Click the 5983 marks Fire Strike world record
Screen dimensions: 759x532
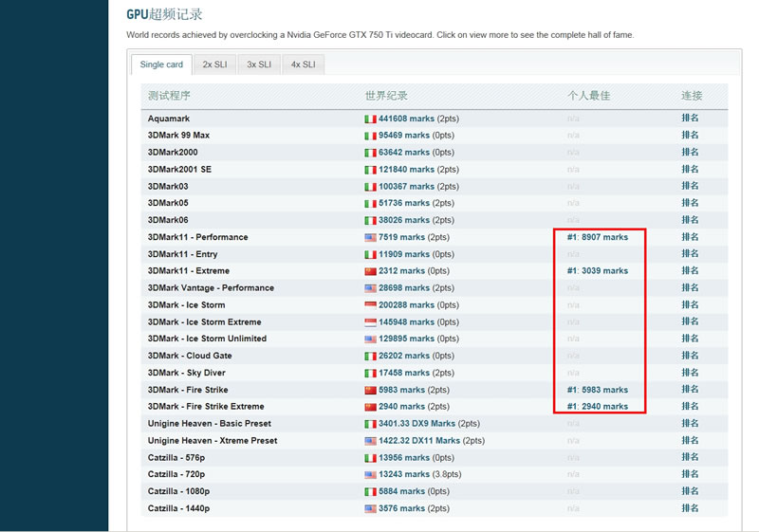click(x=401, y=390)
